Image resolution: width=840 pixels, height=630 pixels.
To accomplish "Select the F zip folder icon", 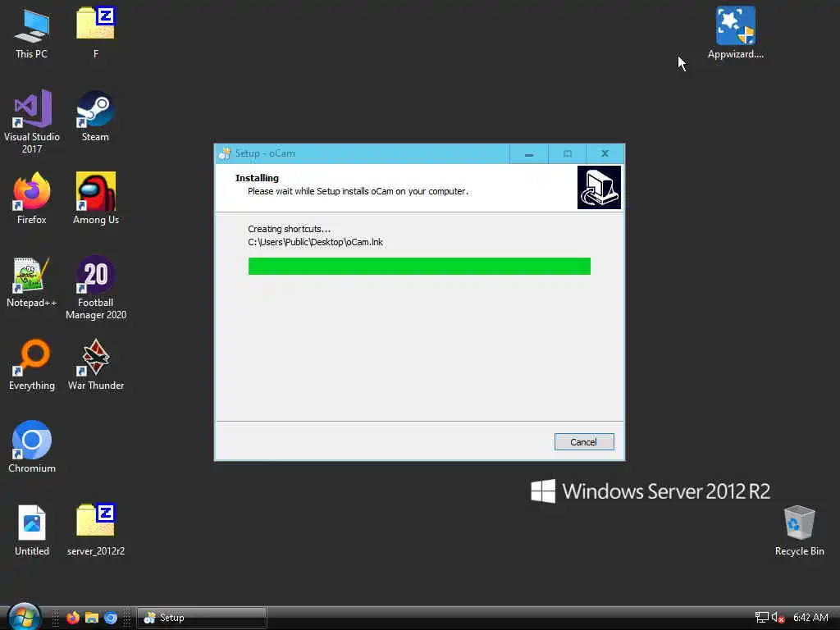I will pyautogui.click(x=95, y=34).
